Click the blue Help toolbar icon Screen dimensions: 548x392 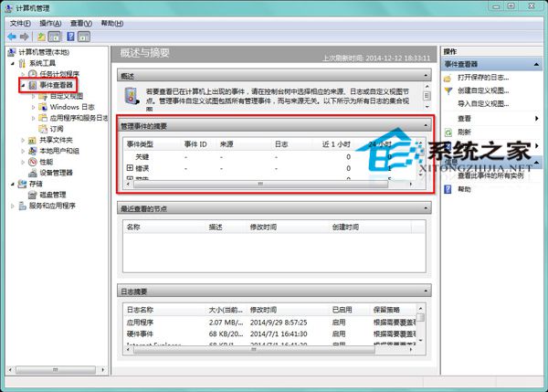coord(70,37)
